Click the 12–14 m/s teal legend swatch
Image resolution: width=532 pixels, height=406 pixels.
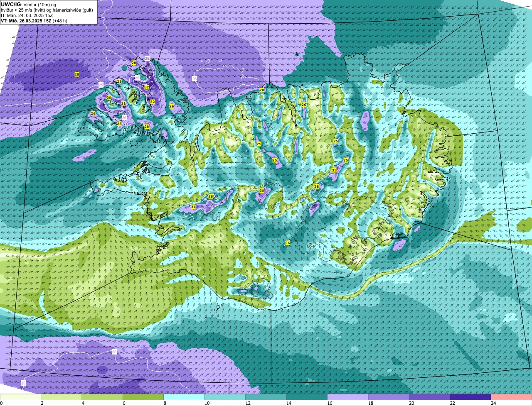click(266, 397)
